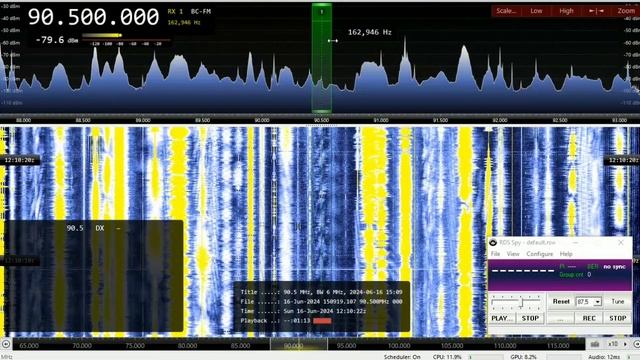Click the highlighted 90.000 span in bottom bar
This screenshot has height=360, width=640.
click(298, 344)
